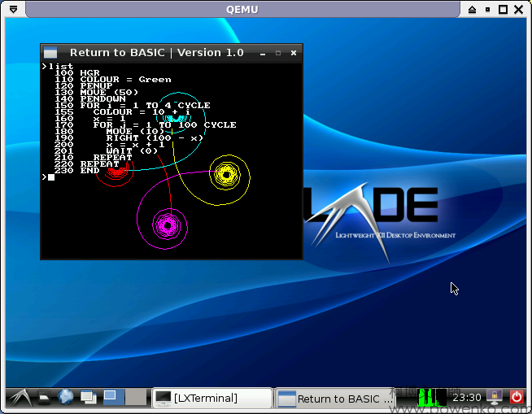Viewport: 532px width, 414px height.
Task: Click line '120 PENUP'
Action: pos(84,86)
